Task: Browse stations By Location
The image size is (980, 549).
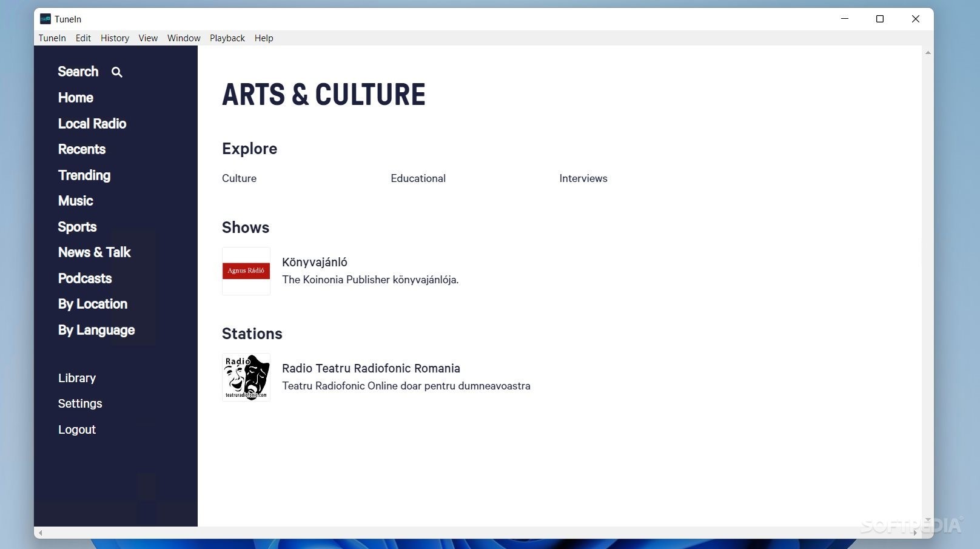Action: [93, 304]
